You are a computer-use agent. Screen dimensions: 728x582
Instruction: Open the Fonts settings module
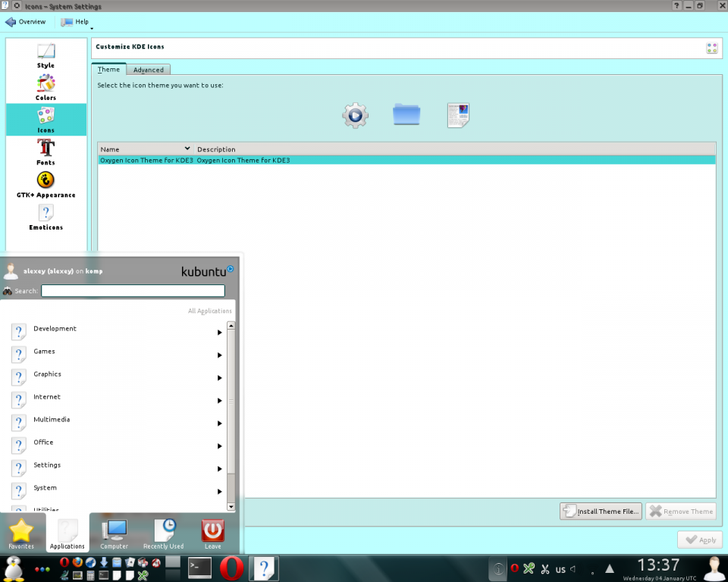coord(46,152)
